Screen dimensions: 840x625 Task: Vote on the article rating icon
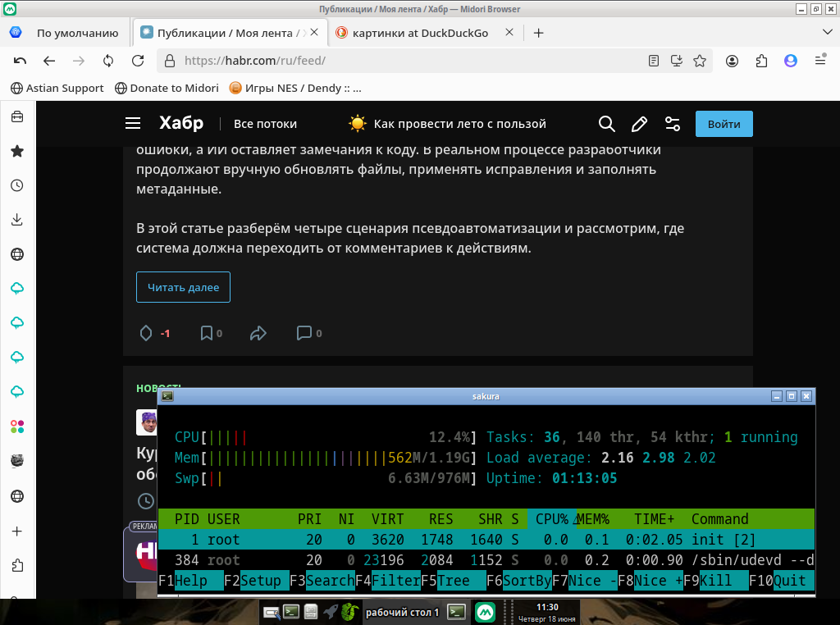(x=146, y=333)
